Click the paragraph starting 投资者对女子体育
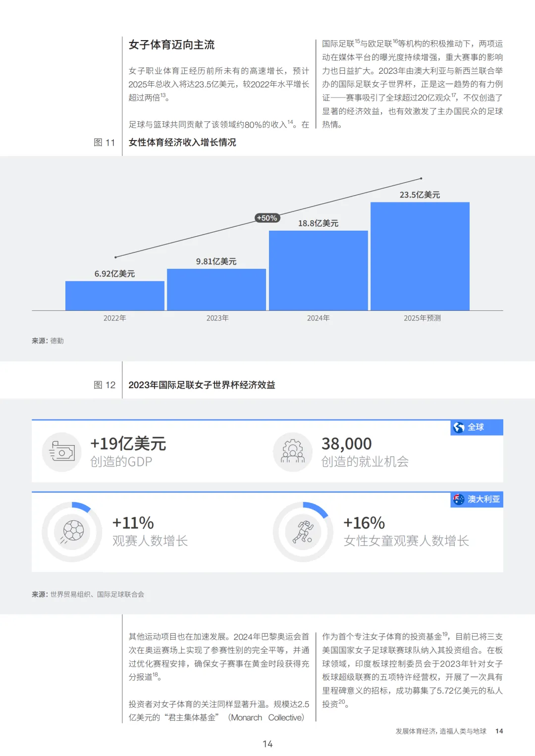535x756 pixels. 218,711
